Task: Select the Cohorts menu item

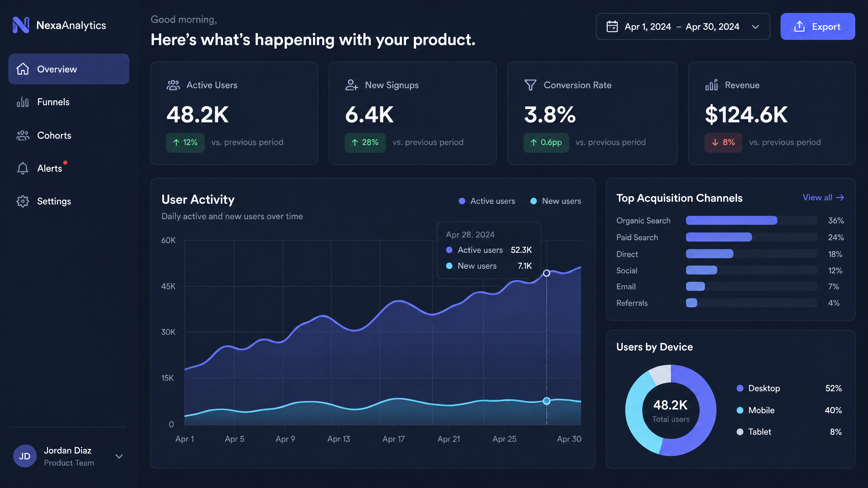Action: pyautogui.click(x=69, y=135)
